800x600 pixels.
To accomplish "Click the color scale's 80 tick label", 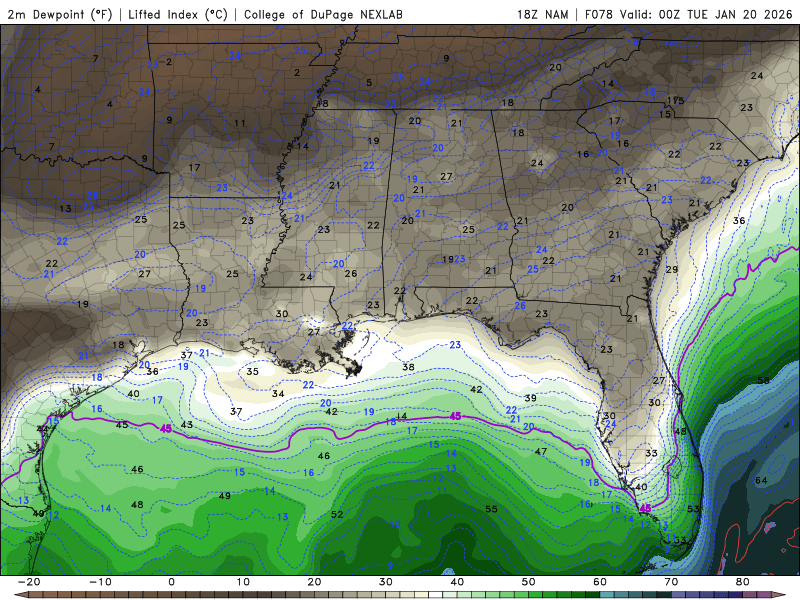I will pos(743,582).
